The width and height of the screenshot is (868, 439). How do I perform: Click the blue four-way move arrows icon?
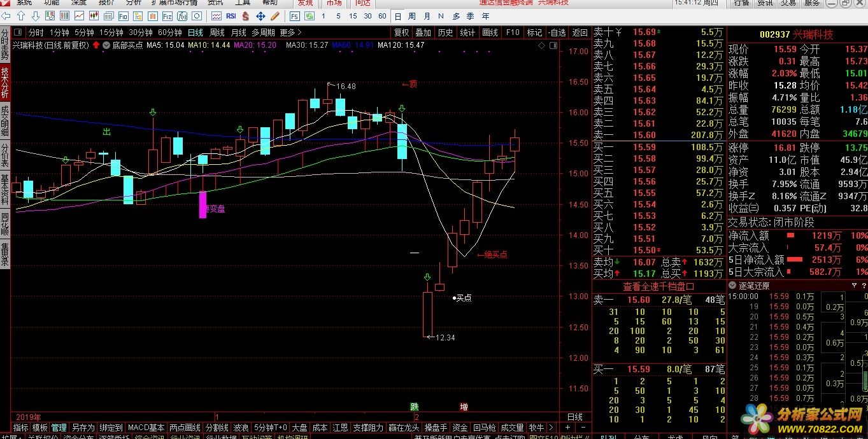[x=260, y=16]
